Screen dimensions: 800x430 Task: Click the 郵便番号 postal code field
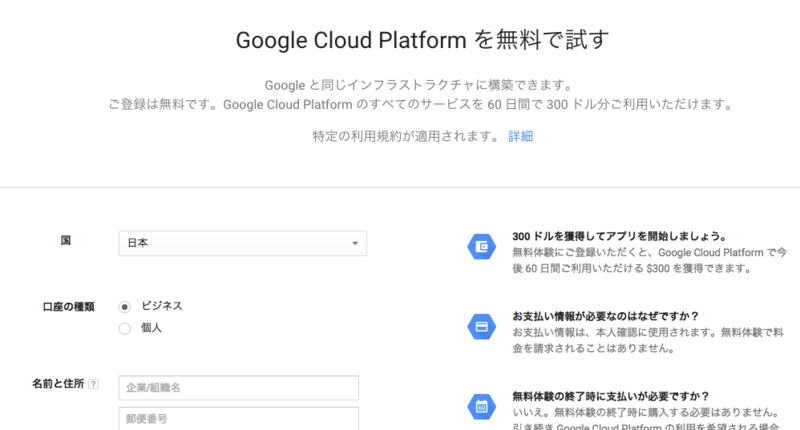tap(239, 419)
